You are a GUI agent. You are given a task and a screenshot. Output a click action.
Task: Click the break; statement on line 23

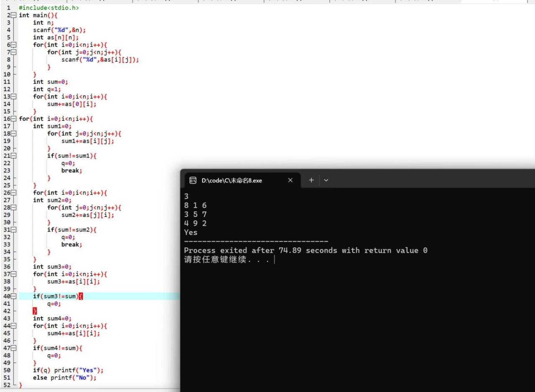72,170
